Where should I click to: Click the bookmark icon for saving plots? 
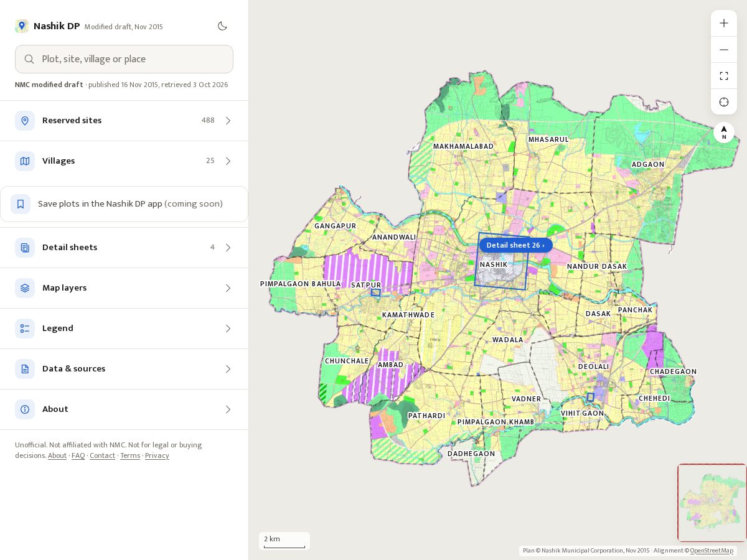(21, 204)
